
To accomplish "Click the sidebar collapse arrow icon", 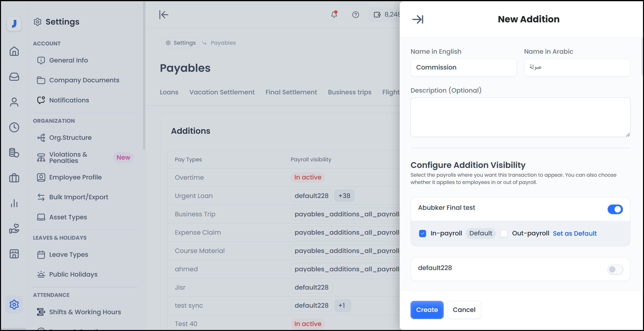I will 164,15.
